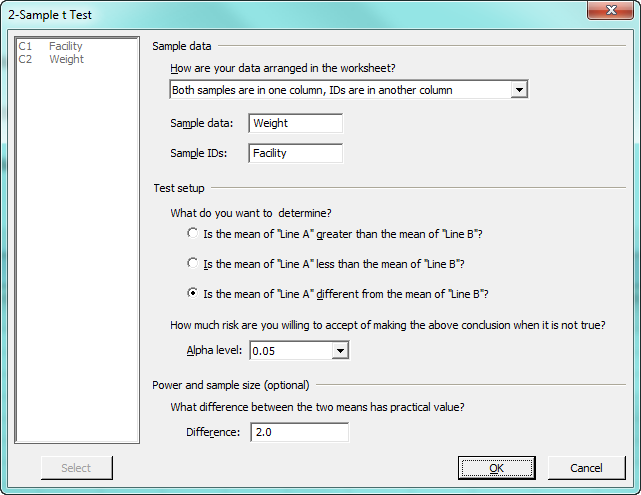Open the data arrangement dropdown
The height and width of the screenshot is (495, 641).
pos(518,90)
